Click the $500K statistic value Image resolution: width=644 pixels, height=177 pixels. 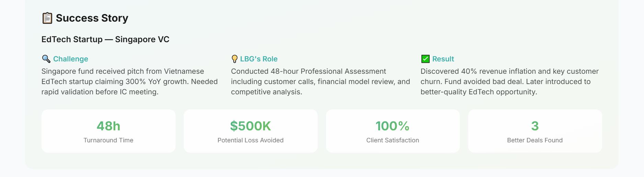tap(250, 126)
